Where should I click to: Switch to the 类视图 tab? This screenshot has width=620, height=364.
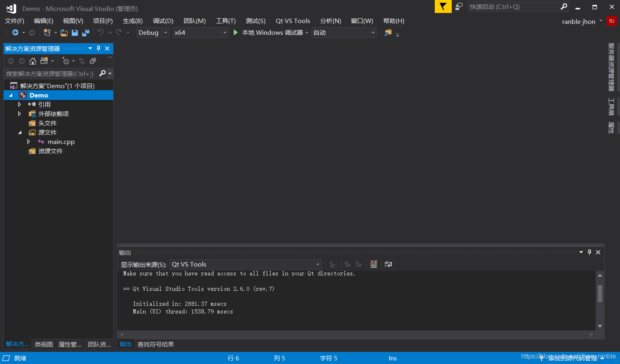pos(44,345)
